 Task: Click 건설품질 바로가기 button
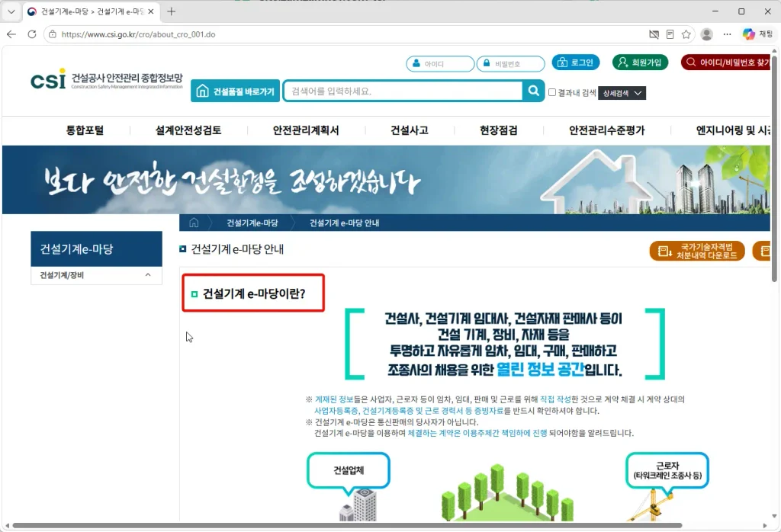[x=235, y=91]
